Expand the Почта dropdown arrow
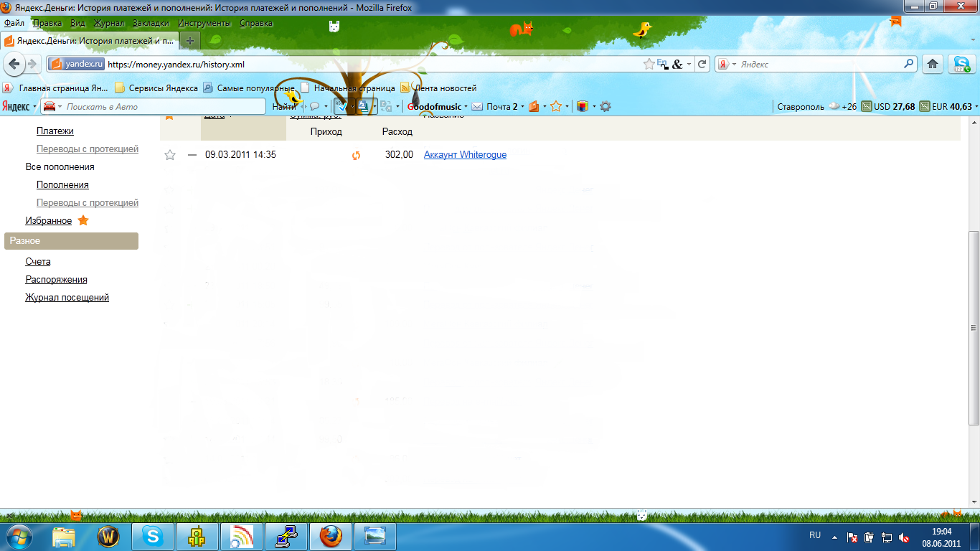 pyautogui.click(x=522, y=107)
